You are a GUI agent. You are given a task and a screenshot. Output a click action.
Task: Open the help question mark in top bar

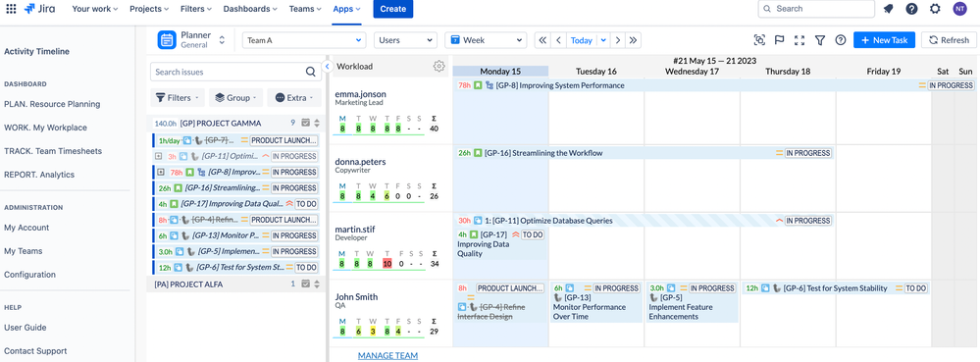tap(912, 9)
